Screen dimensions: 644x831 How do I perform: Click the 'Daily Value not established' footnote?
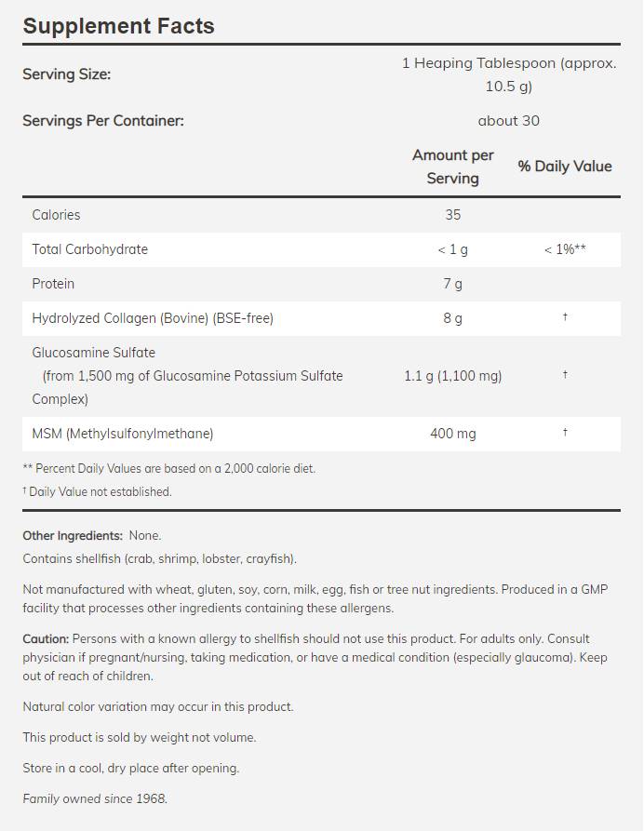click(x=100, y=491)
